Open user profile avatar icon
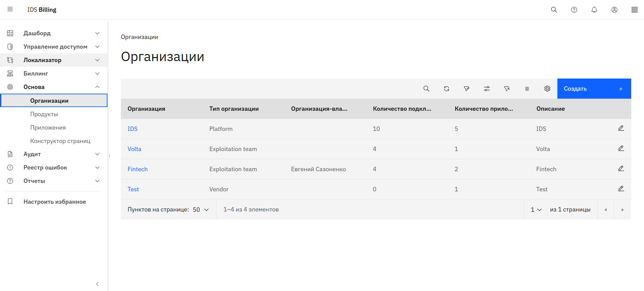 [614, 10]
